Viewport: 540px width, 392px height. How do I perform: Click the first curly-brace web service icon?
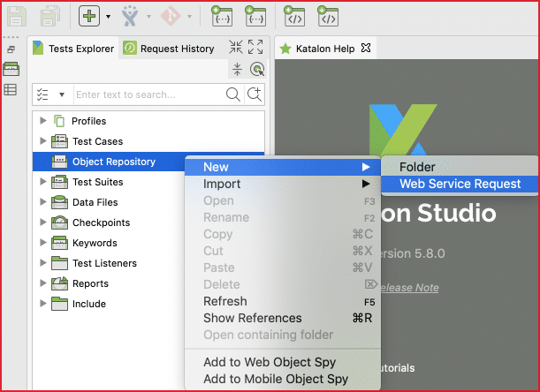(222, 16)
